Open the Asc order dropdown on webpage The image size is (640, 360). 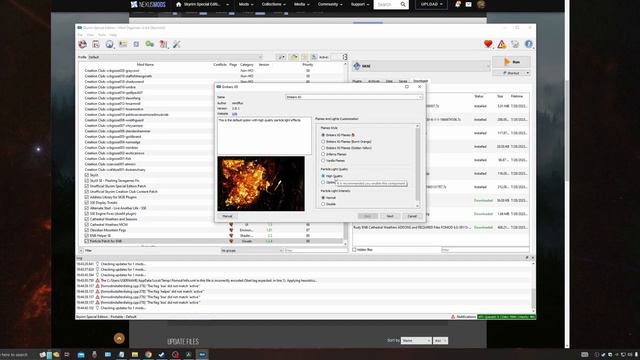440,340
